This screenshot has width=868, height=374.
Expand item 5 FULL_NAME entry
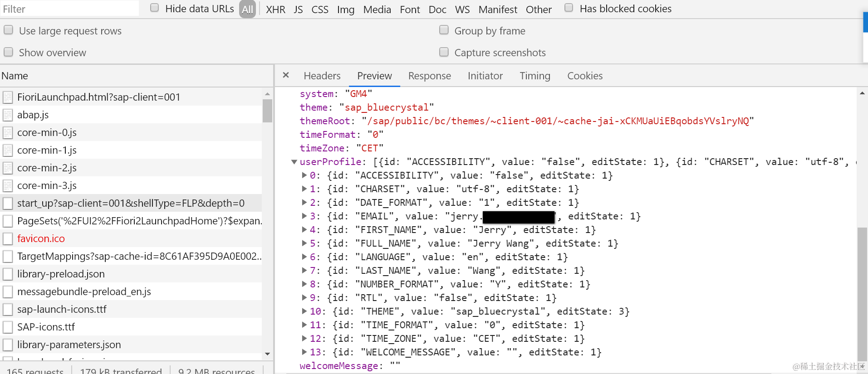[x=304, y=243]
